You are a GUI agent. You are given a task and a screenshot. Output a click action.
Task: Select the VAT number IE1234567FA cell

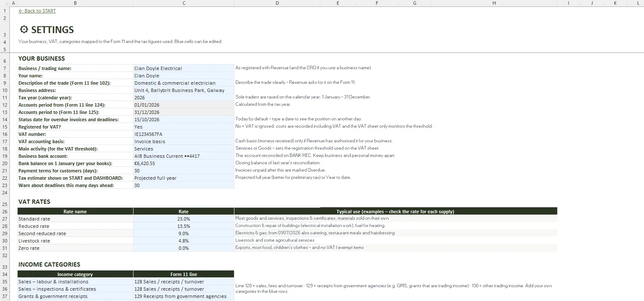click(184, 134)
